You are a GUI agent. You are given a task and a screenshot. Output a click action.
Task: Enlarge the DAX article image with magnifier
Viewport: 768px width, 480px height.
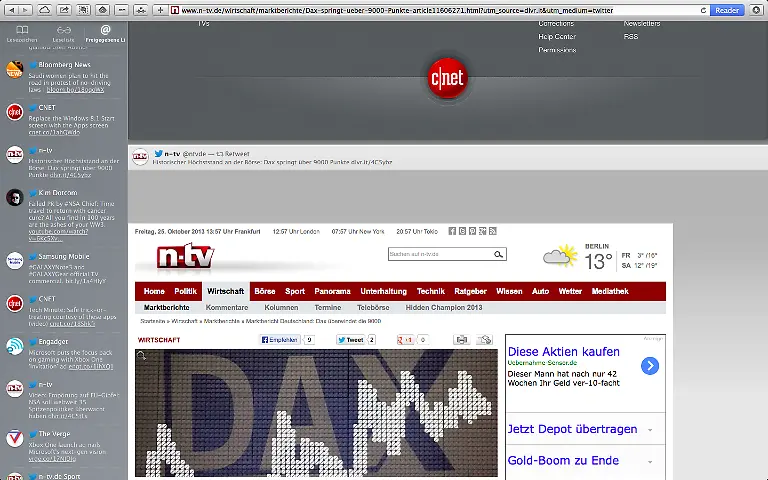tap(142, 356)
